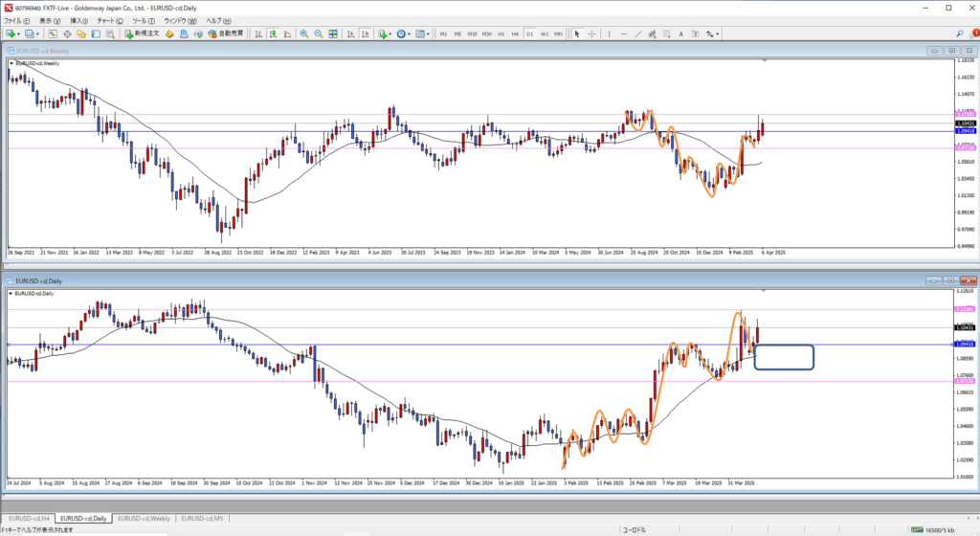This screenshot has height=536, width=980.
Task: Select the crosshair tool
Action: point(590,33)
